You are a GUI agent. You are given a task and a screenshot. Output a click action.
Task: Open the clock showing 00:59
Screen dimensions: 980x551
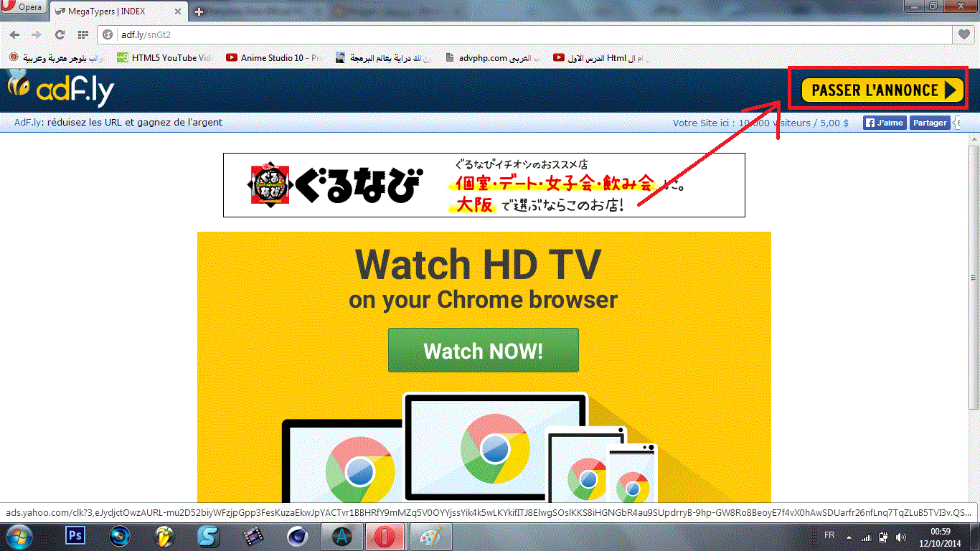coord(941,536)
